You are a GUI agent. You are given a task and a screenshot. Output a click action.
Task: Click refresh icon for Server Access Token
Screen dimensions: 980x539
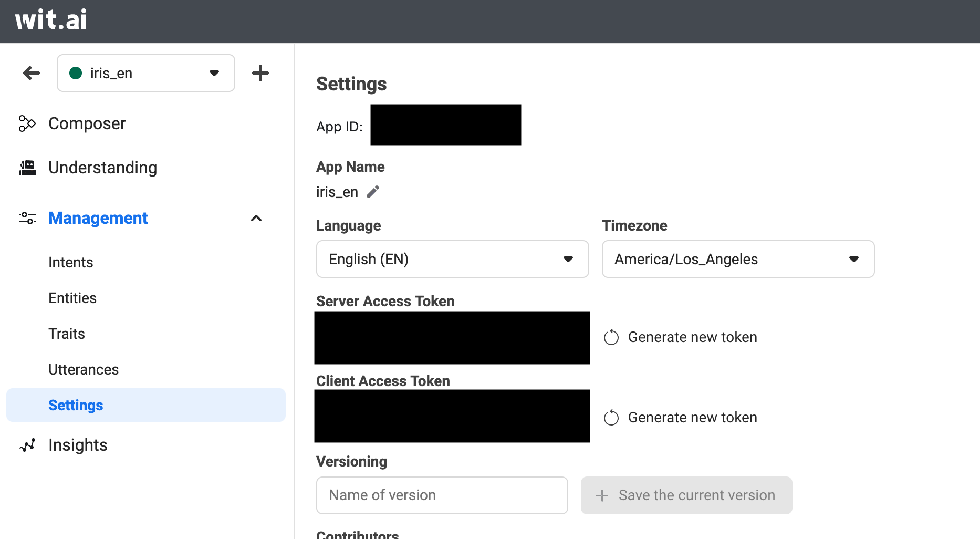611,337
